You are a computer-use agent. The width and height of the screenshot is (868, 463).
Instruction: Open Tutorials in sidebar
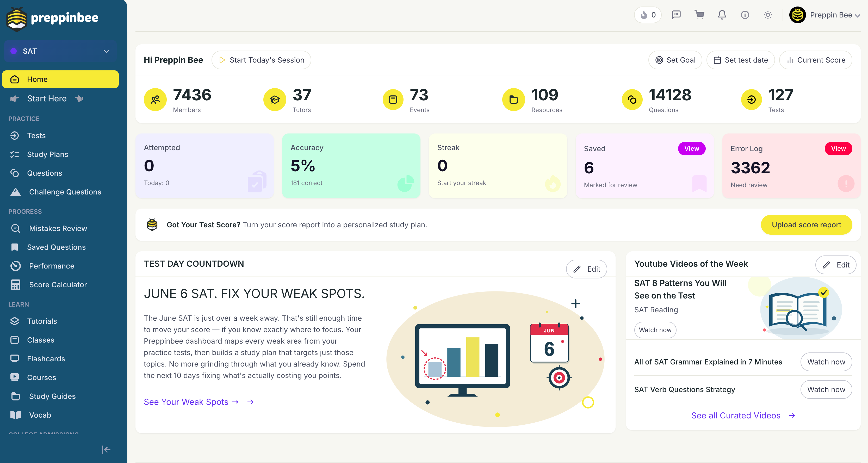(60, 321)
